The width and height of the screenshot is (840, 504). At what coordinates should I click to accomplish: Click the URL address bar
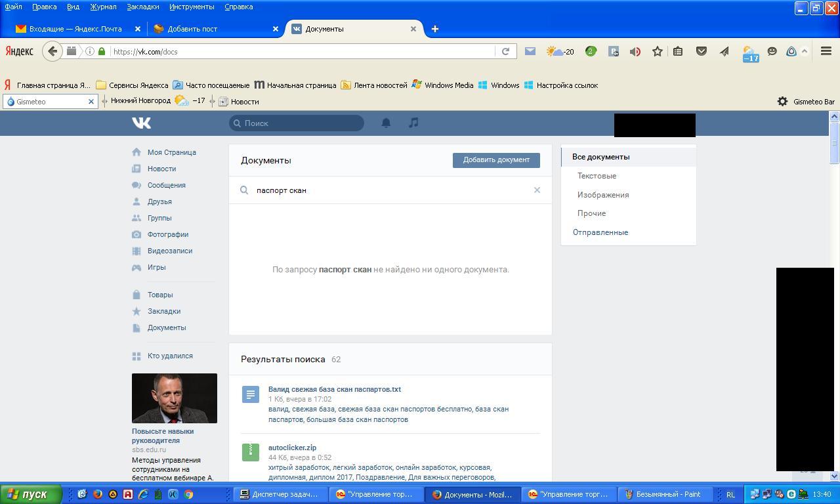pyautogui.click(x=302, y=52)
